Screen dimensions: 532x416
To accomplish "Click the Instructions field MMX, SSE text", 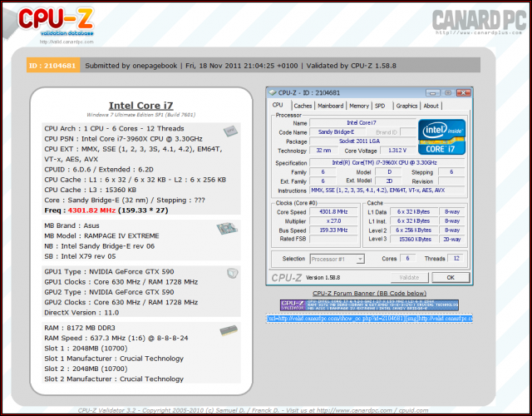I will point(387,191).
